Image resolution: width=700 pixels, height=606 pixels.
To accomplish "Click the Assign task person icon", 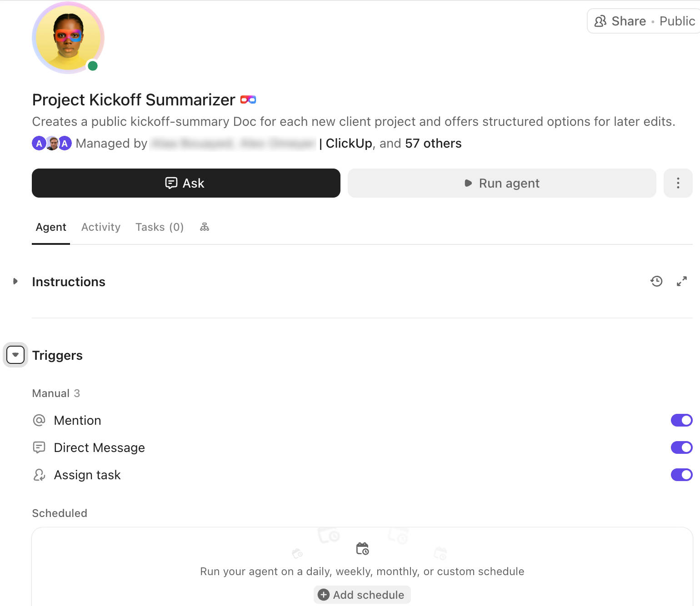I will (39, 475).
